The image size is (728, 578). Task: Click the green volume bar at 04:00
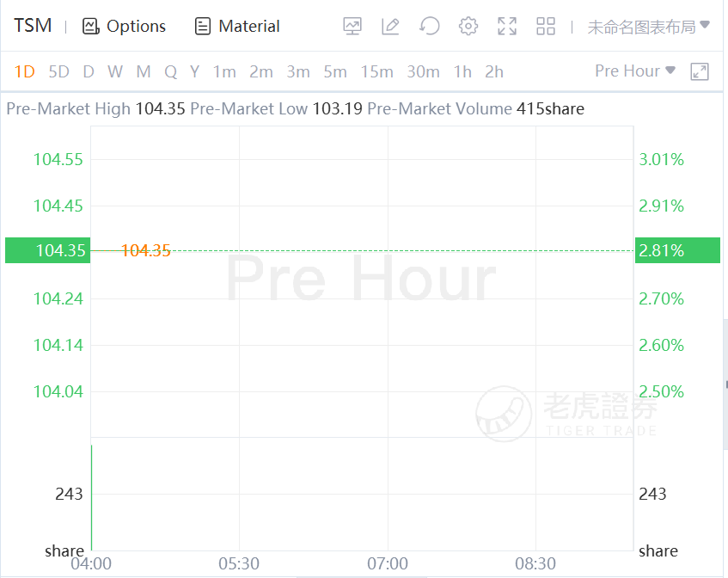91,497
